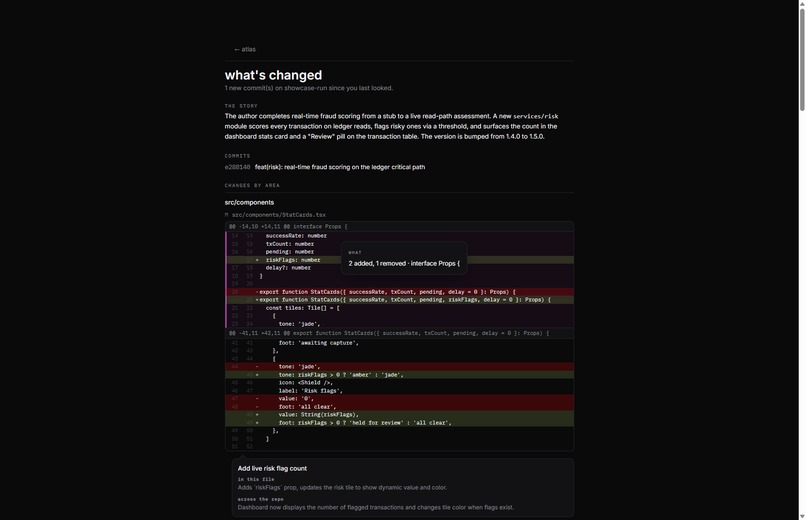Click added line "foot: riskFlags > 0 ? 'held for review'"
This screenshot has height=520, width=806.
(x=399, y=423)
